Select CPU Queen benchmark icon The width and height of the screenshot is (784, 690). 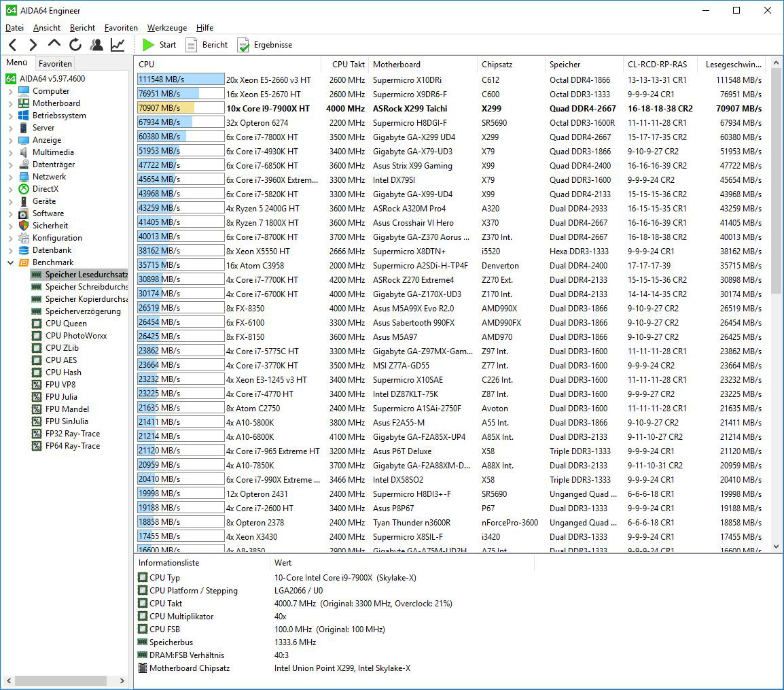tap(37, 324)
